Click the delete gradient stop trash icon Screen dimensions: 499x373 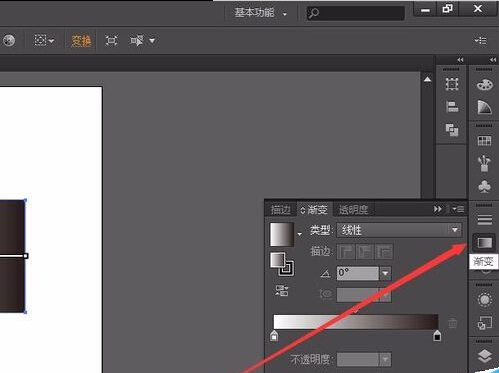click(452, 323)
